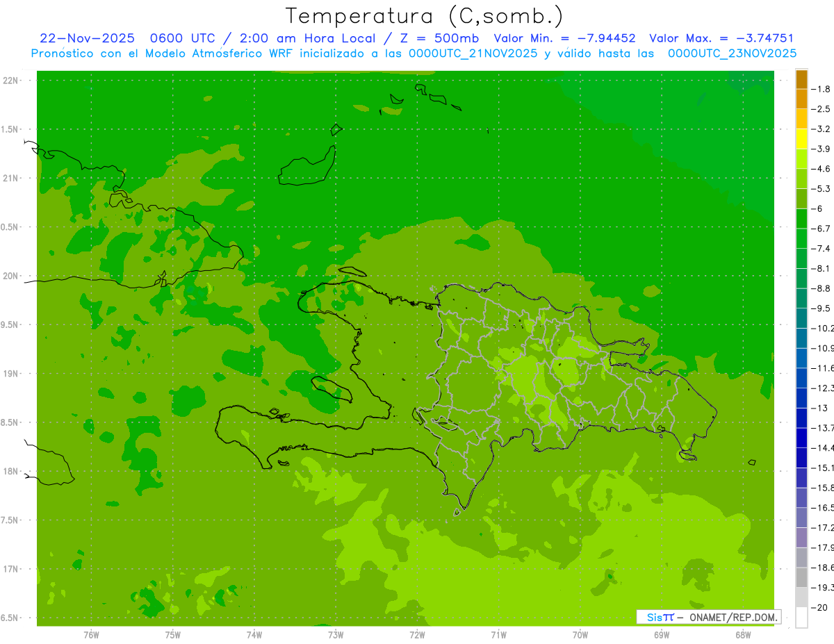Click the SisTT - ONAMET/REP.DOM. logo

(708, 617)
